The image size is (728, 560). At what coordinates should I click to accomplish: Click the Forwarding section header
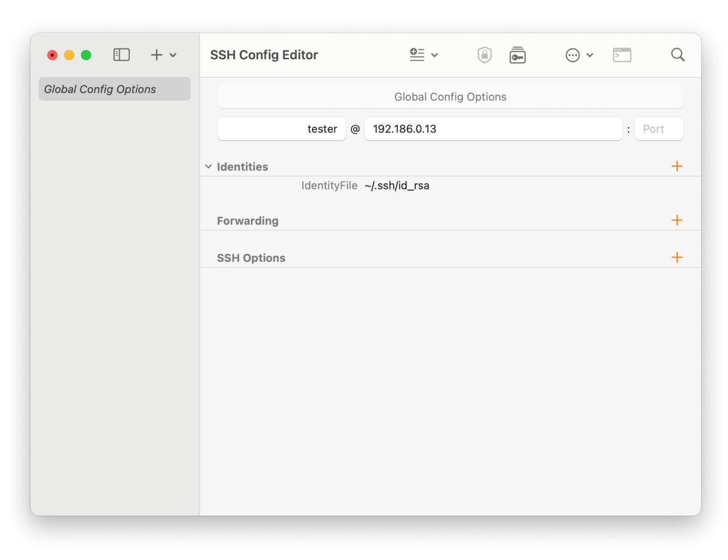(248, 221)
